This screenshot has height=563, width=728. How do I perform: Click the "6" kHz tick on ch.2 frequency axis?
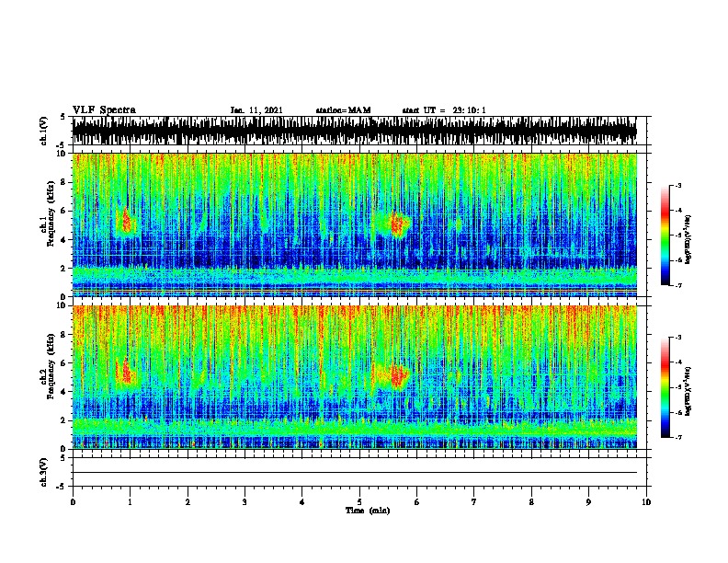click(x=63, y=362)
